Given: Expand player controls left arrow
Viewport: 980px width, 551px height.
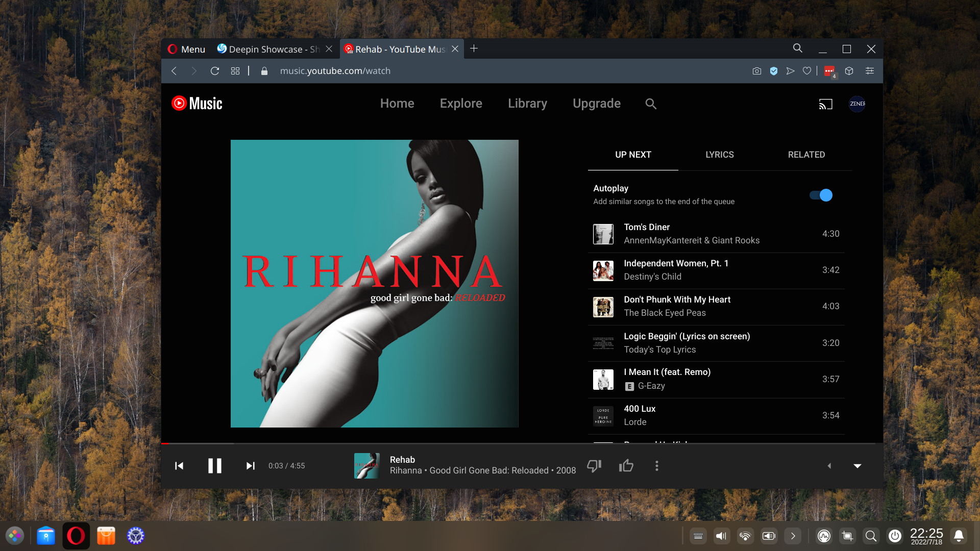Looking at the screenshot, I should (829, 466).
